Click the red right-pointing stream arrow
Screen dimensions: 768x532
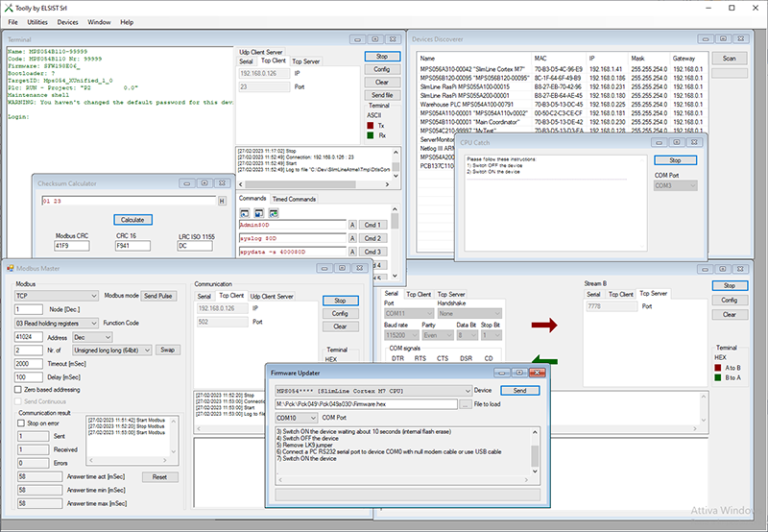coord(544,324)
